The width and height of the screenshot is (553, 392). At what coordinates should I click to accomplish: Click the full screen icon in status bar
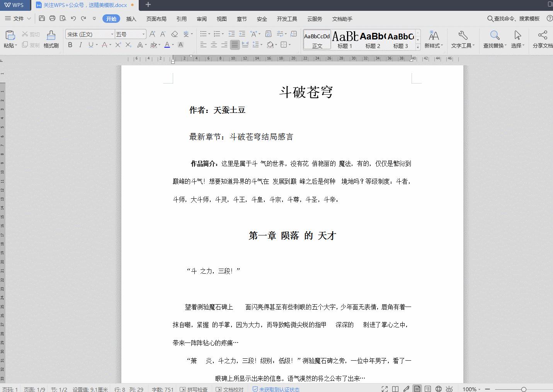click(x=384, y=389)
